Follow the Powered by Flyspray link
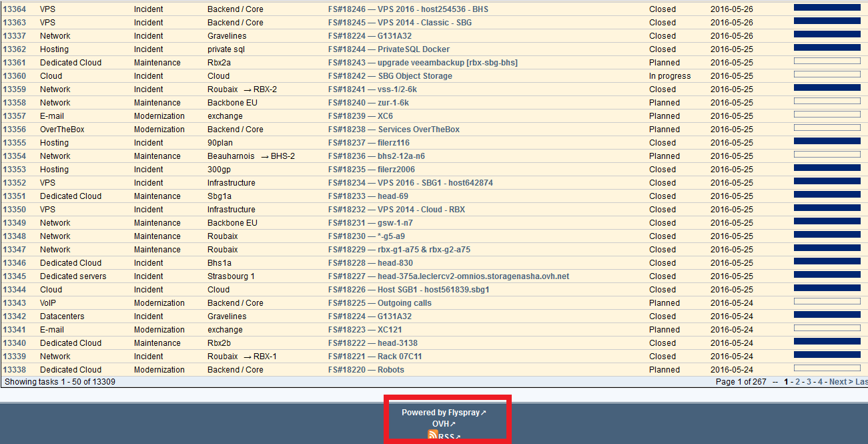This screenshot has height=444, width=868. coord(444,413)
